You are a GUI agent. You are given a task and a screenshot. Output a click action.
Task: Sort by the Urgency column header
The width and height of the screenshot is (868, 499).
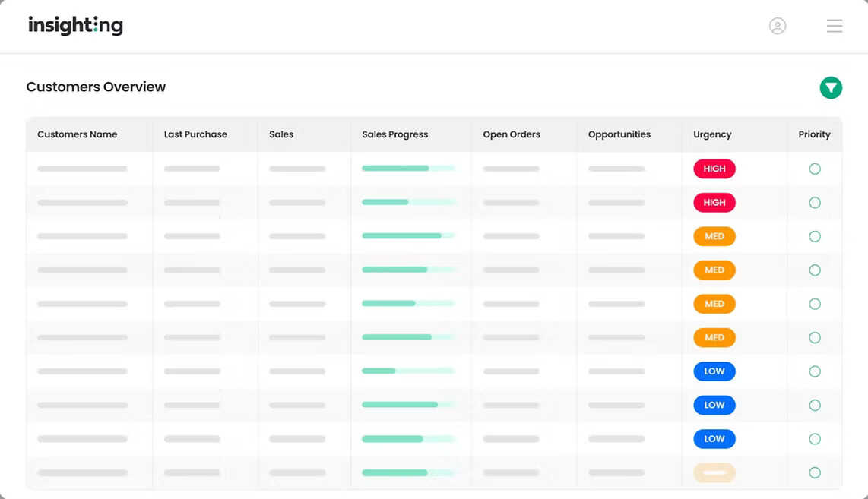(712, 134)
